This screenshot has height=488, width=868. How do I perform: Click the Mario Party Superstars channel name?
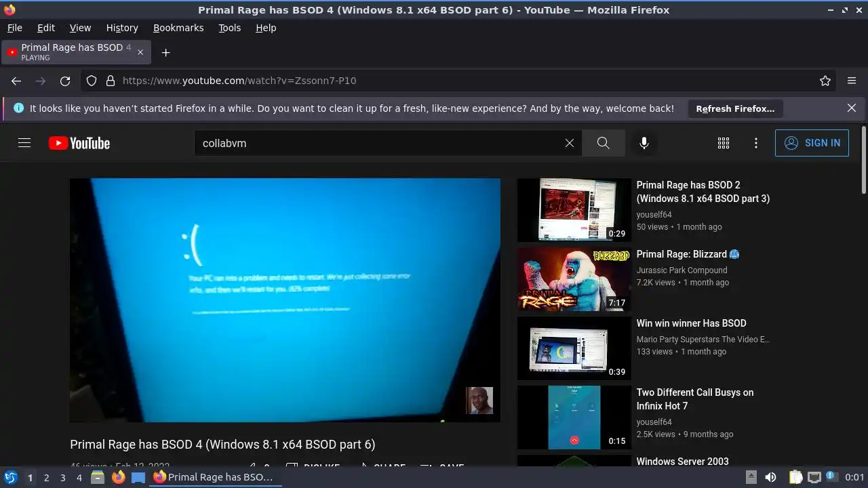click(703, 339)
